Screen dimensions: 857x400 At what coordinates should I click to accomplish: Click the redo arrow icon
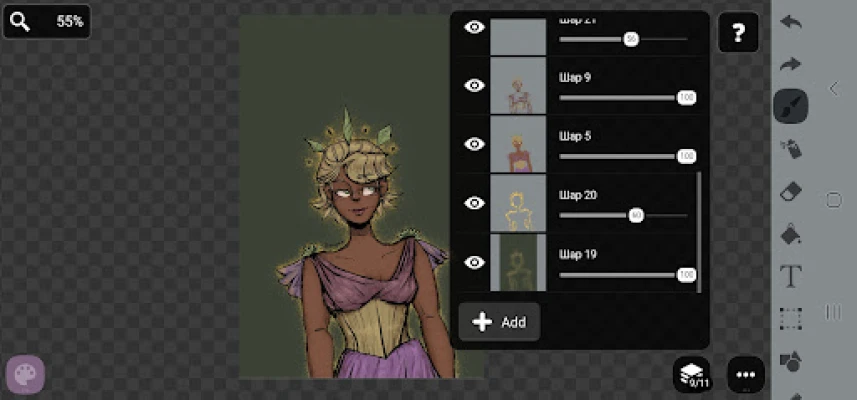(x=790, y=64)
